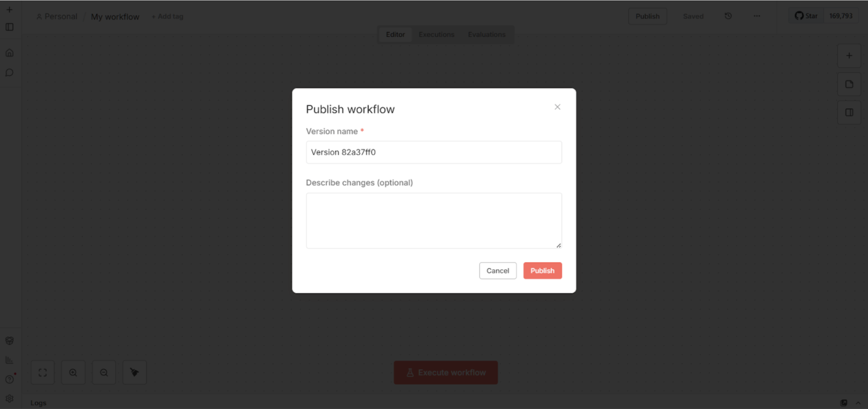Click Execute workflow button

[446, 372]
